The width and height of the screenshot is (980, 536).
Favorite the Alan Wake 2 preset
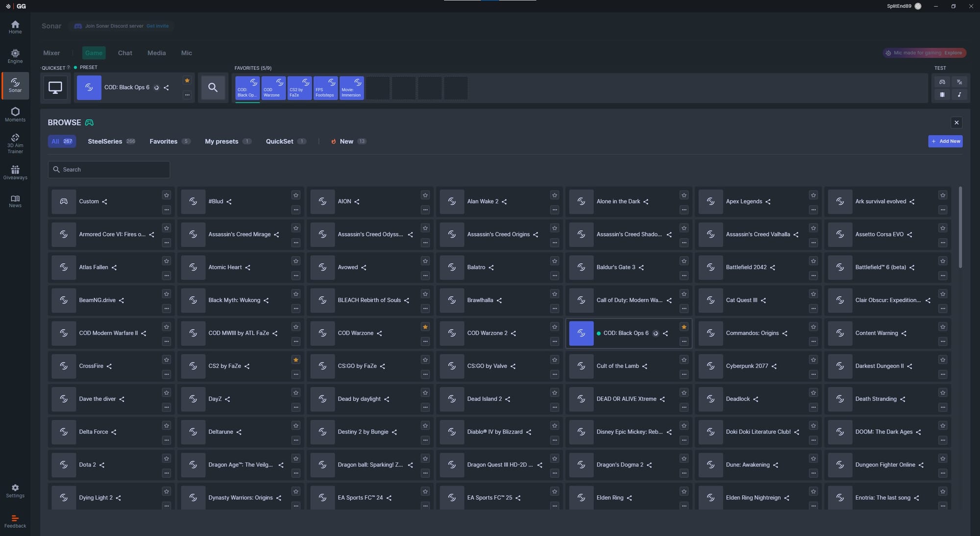coord(554,195)
